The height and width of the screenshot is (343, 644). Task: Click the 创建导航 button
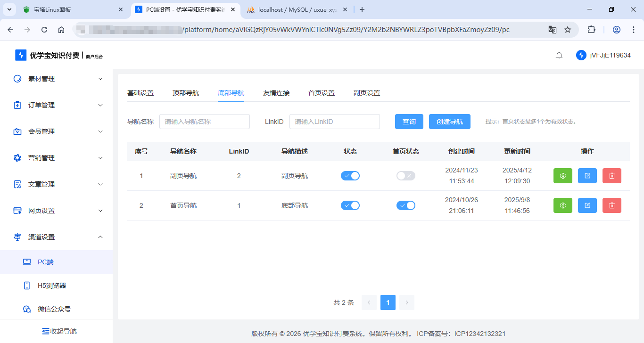pos(449,122)
